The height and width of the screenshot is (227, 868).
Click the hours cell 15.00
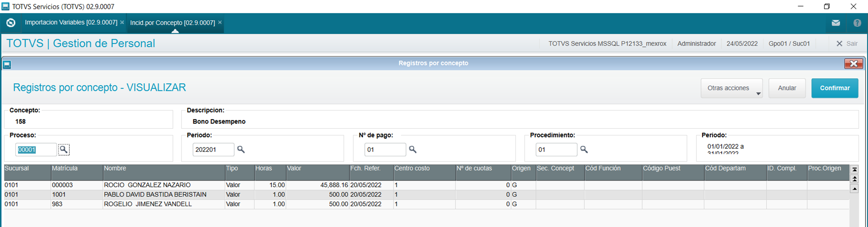click(270, 185)
